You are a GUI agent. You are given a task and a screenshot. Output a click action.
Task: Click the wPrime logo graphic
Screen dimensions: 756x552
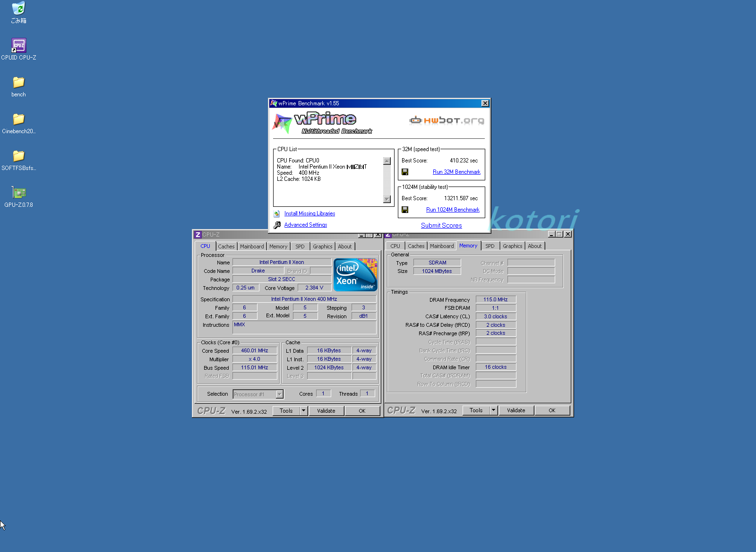(323, 123)
